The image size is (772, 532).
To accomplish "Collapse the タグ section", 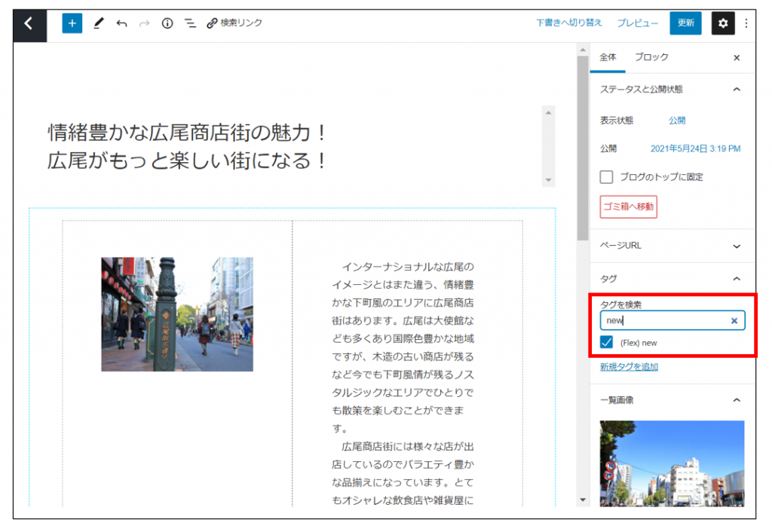I will coord(737,279).
